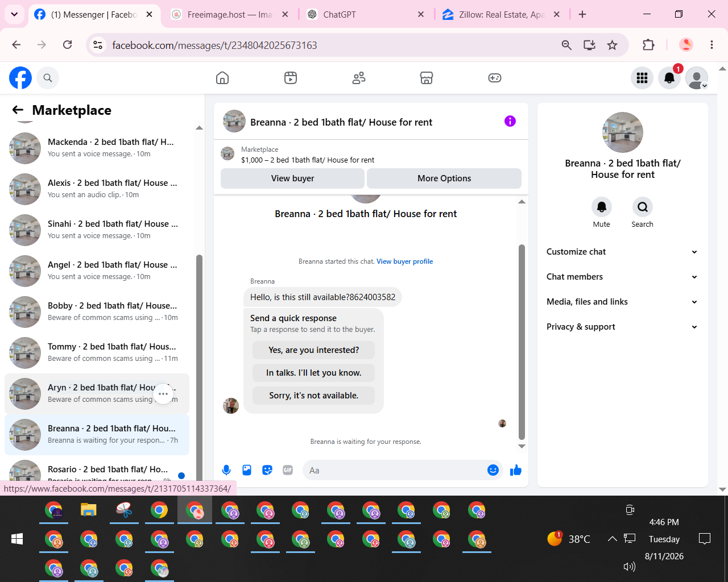The width and height of the screenshot is (728, 582).
Task: Open a new browser tab
Action: click(582, 14)
